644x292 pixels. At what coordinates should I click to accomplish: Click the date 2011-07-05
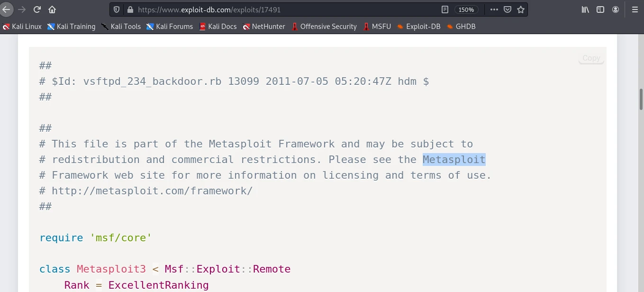[x=297, y=82]
